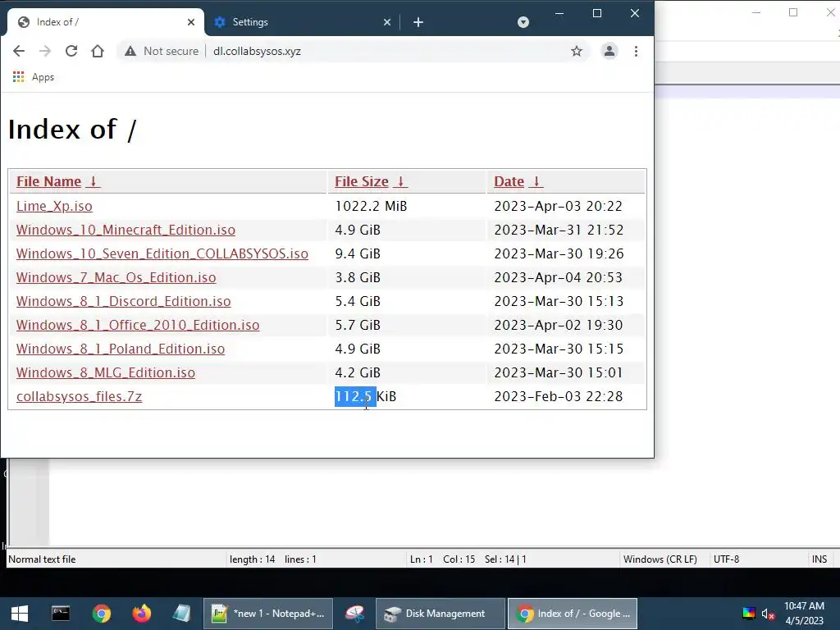Sort listing by Date header
The width and height of the screenshot is (840, 630).
[509, 181]
